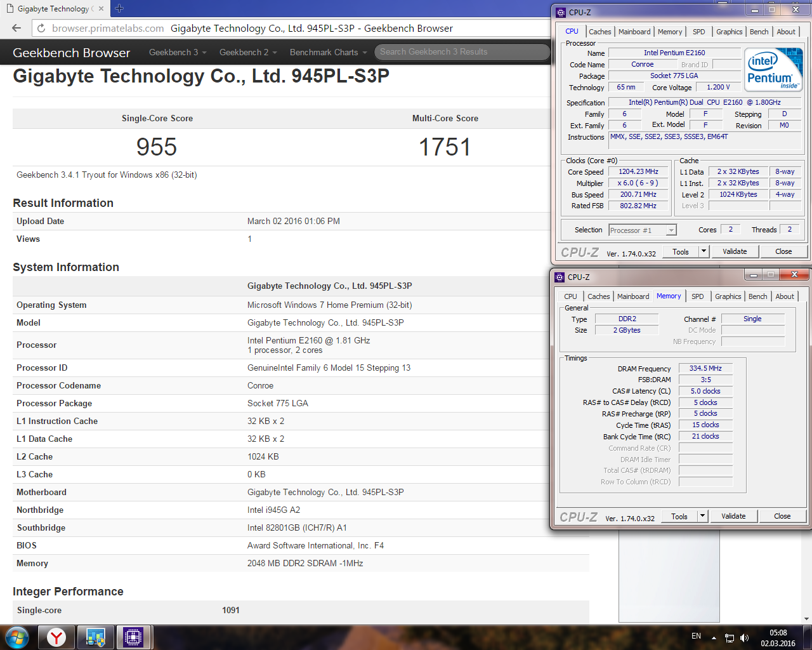Click the volume speaker tray icon
Viewport: 812px width, 650px height.
click(745, 637)
